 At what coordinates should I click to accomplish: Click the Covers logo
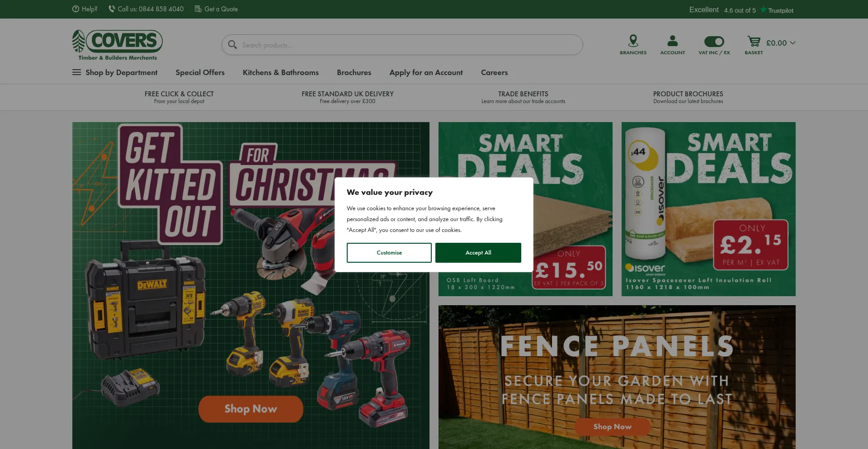118,45
